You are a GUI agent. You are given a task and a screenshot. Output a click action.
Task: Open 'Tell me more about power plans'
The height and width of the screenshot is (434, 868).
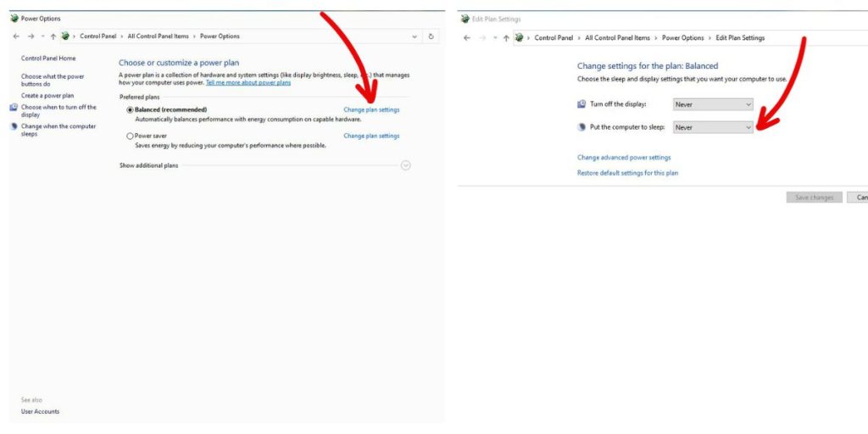[248, 83]
